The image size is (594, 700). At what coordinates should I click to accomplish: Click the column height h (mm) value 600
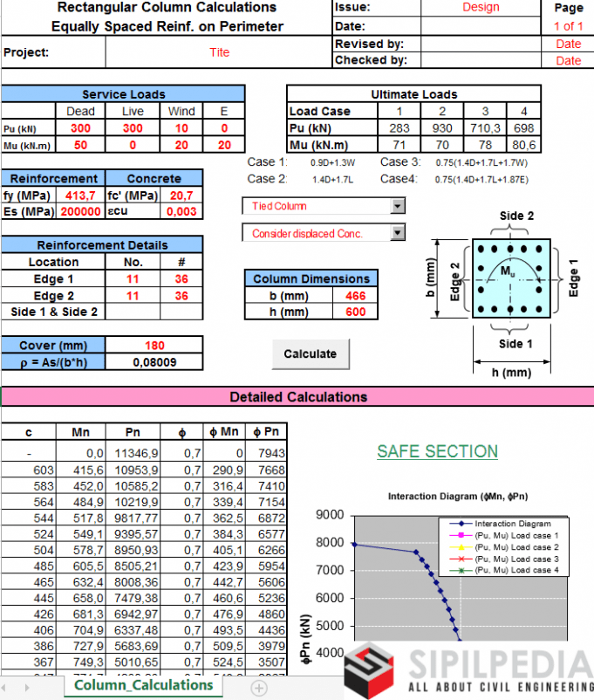(x=355, y=312)
